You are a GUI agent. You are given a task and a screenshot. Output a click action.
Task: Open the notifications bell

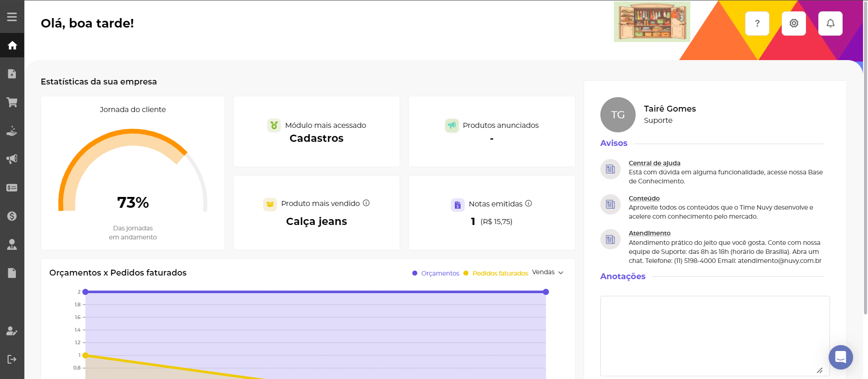point(830,23)
